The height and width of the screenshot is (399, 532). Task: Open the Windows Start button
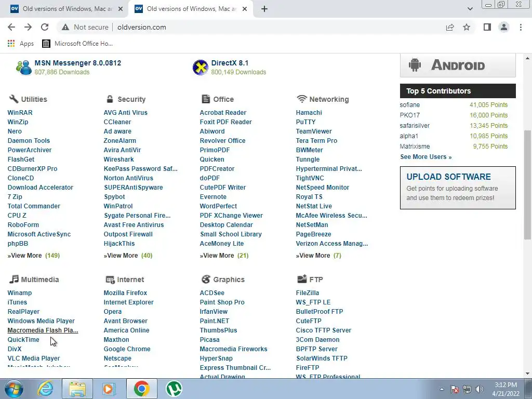(x=14, y=389)
